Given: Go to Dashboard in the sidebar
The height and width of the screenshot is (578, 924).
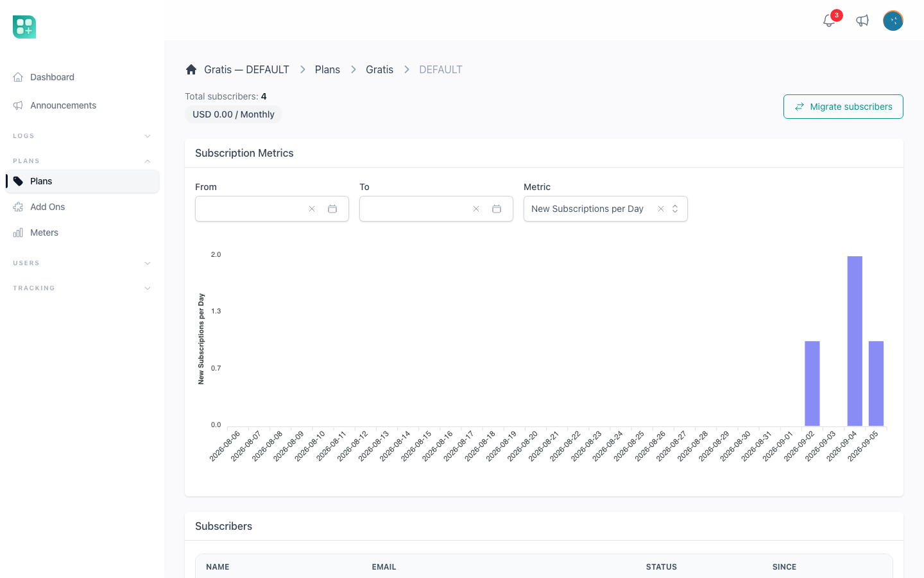Looking at the screenshot, I should (82, 77).
